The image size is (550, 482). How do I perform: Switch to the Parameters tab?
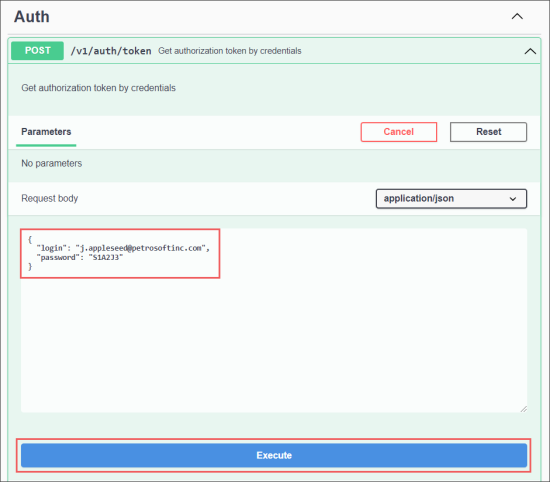46,132
